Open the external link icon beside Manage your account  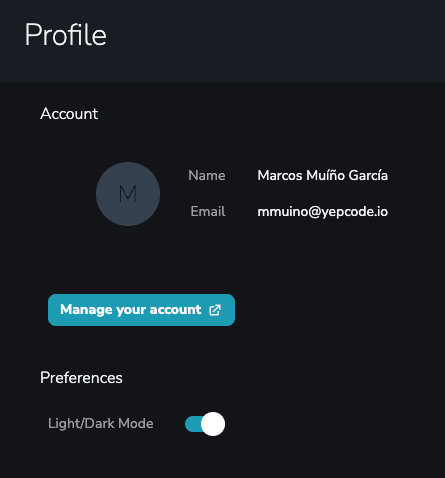pyautogui.click(x=215, y=310)
